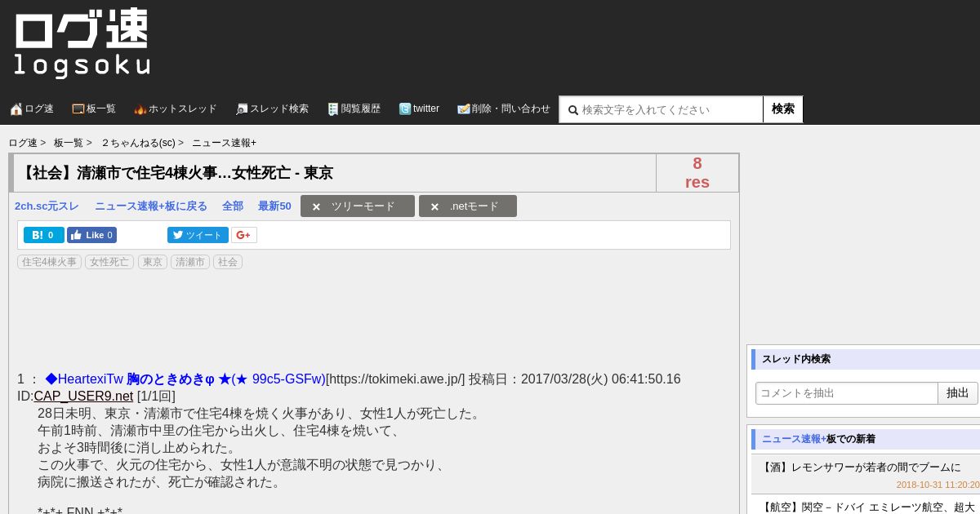Image resolution: width=980 pixels, height=514 pixels.
Task: Open 削除・問い合わせ contact page
Action: [504, 109]
